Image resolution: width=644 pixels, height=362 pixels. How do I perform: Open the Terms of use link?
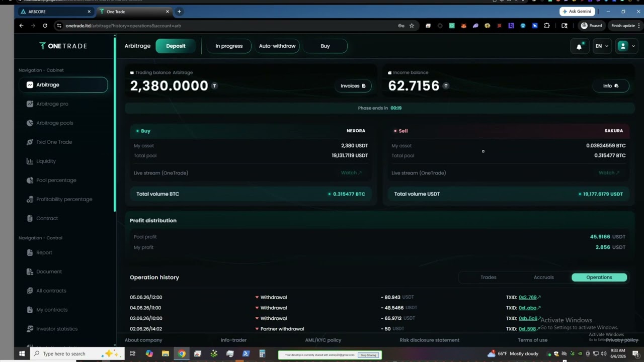pyautogui.click(x=532, y=340)
